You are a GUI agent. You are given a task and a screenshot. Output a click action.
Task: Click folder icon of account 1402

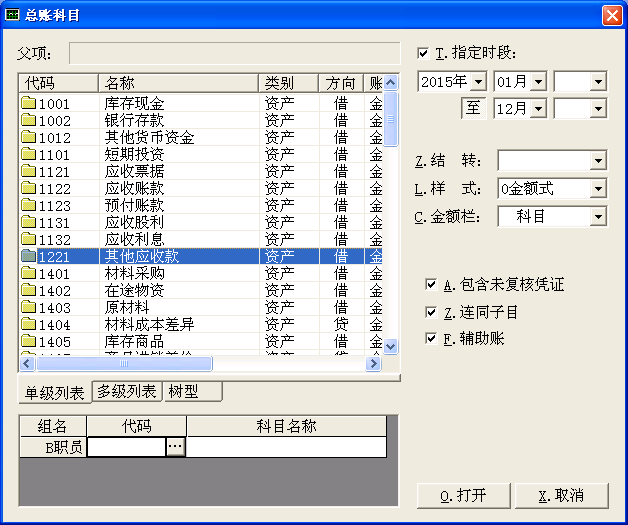28,290
